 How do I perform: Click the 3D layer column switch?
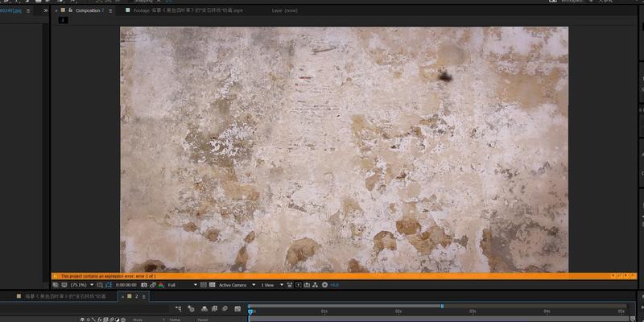coord(123,320)
